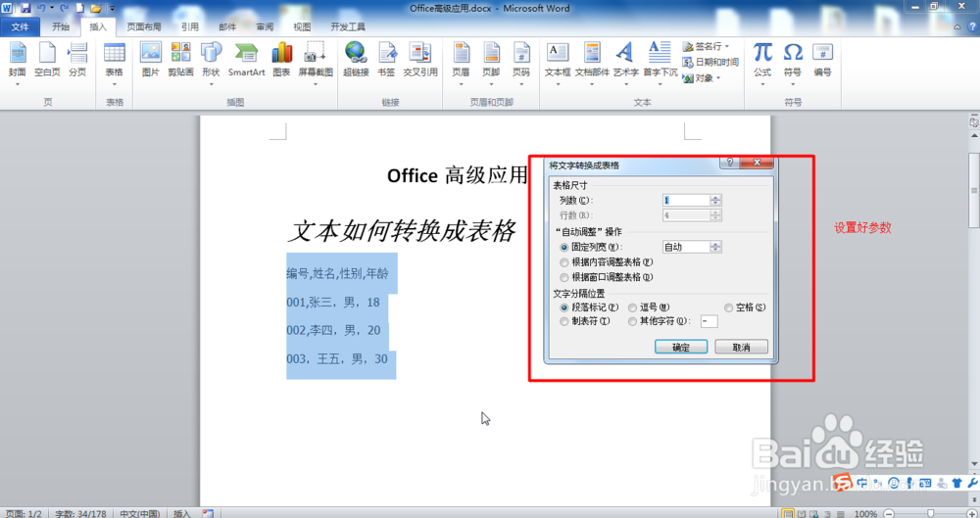
Task: Open the Quick Access Toolbar customize dropdown
Action: (x=113, y=8)
